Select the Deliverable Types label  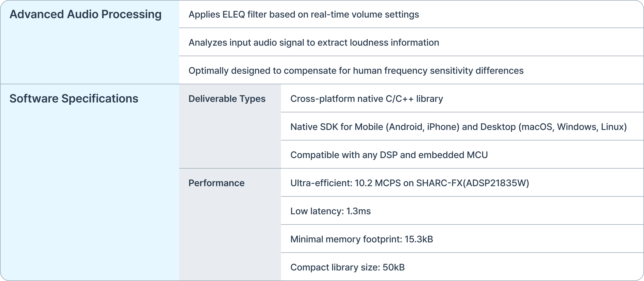click(x=227, y=99)
